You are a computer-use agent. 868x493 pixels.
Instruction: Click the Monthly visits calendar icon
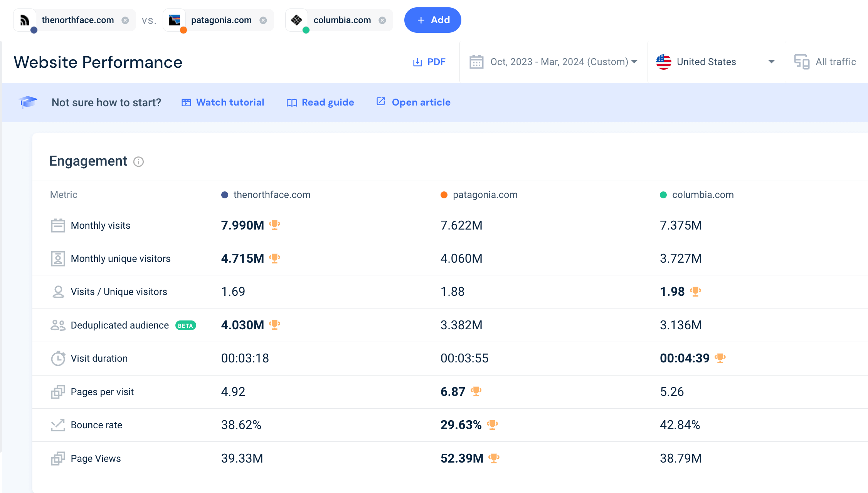tap(58, 226)
